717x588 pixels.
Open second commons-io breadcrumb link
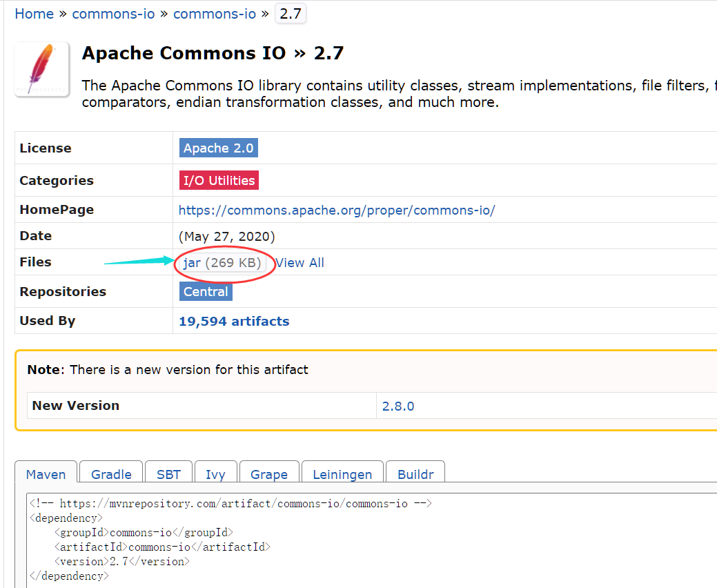215,14
